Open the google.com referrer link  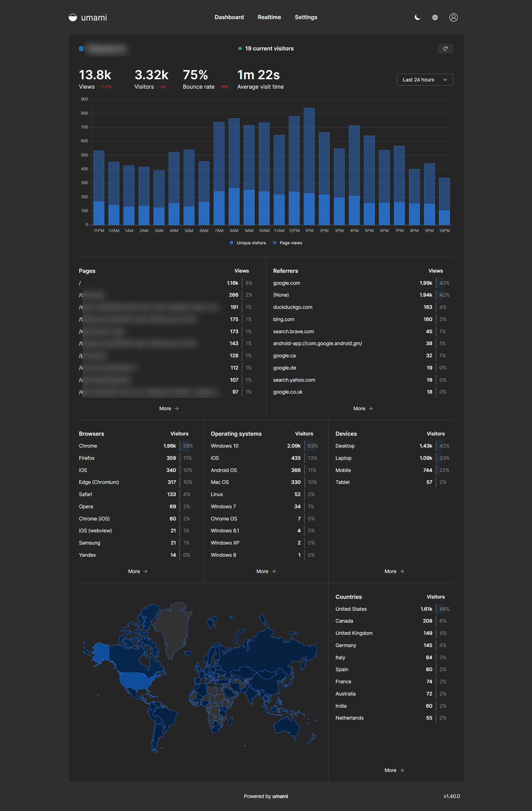tap(286, 283)
